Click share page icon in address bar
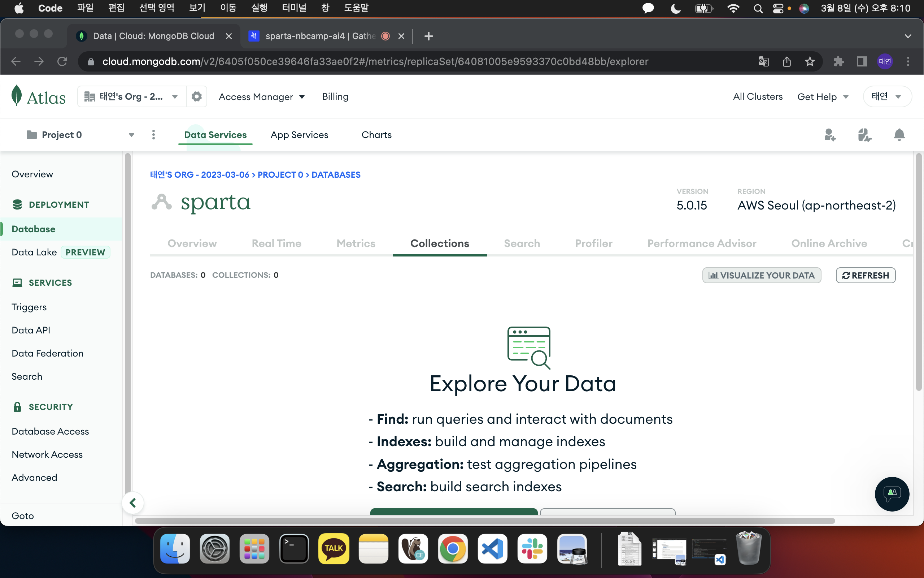The width and height of the screenshot is (924, 578). coord(786,61)
